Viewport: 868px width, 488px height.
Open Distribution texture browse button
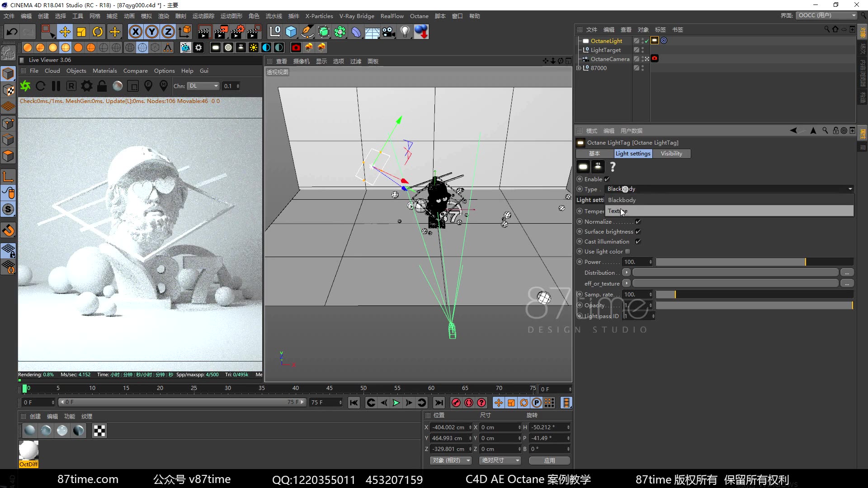point(847,272)
